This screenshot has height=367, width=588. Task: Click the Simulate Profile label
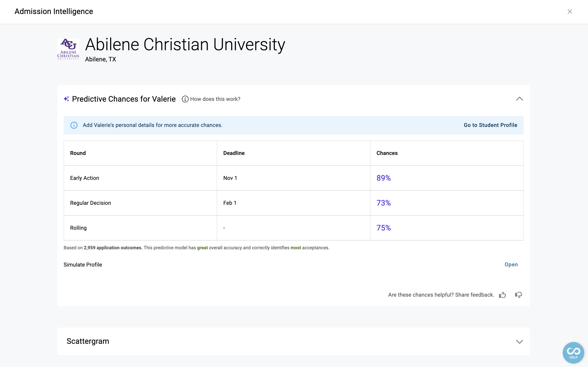(x=83, y=265)
